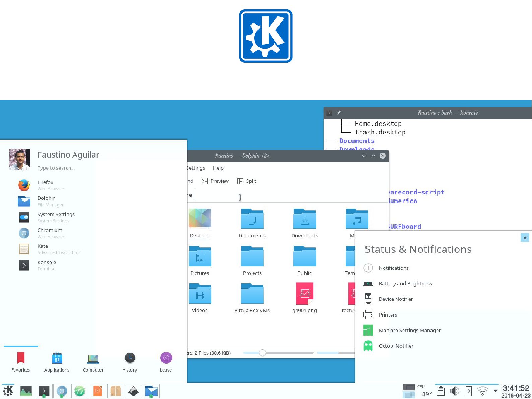
Task: Click the keep-above arrow in Dolphin titlebar
Action: pyautogui.click(x=373, y=156)
